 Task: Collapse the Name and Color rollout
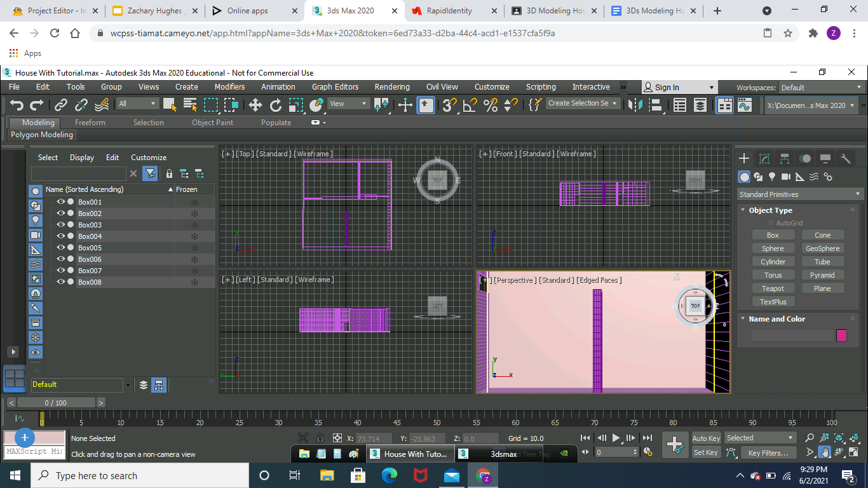[776, 319]
